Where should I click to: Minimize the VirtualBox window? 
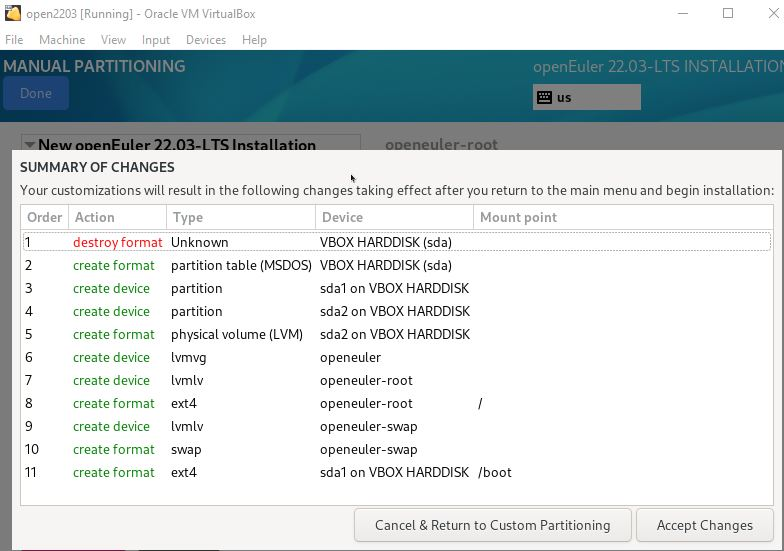[683, 14]
